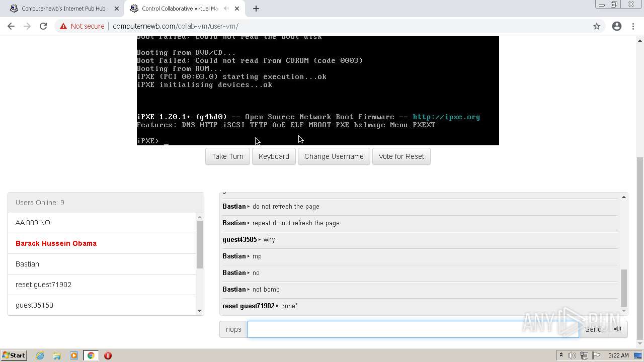Click Vote for Reset button

pos(401,156)
